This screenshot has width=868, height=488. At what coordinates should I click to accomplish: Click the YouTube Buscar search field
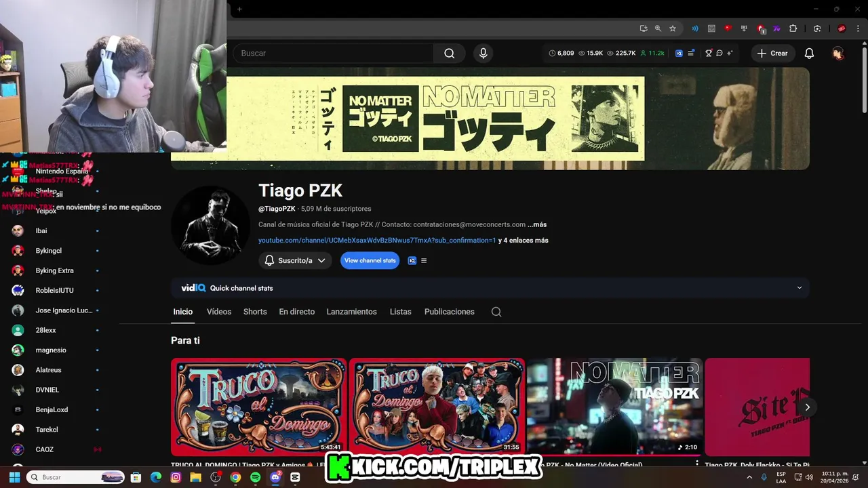[333, 54]
